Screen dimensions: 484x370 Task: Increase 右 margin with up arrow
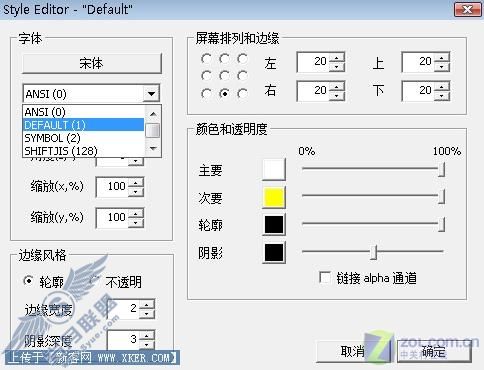point(337,86)
